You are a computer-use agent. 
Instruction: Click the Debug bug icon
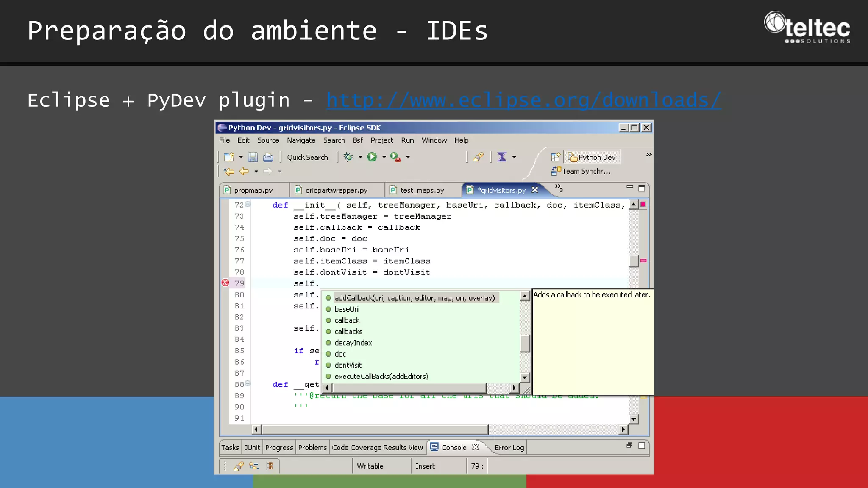348,157
